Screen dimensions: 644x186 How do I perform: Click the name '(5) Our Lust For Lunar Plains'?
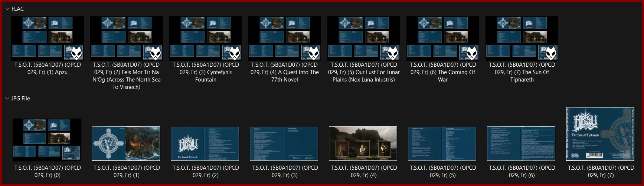[364, 72]
